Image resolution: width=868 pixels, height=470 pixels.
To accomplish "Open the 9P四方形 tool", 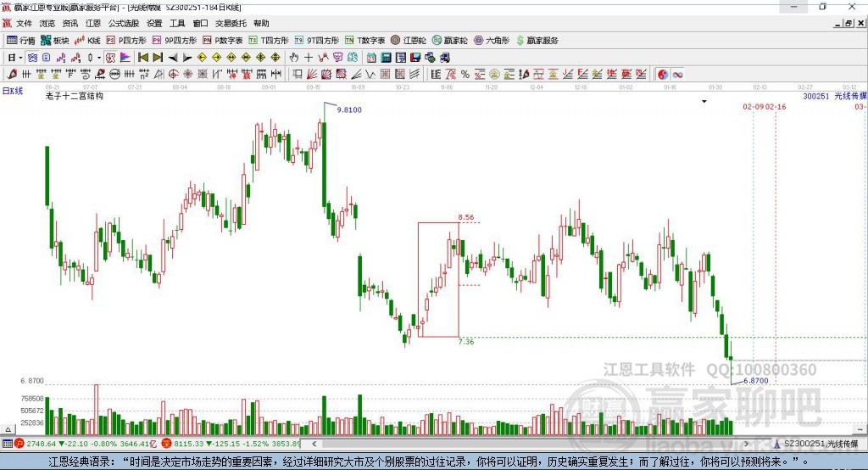I will click(x=175, y=41).
